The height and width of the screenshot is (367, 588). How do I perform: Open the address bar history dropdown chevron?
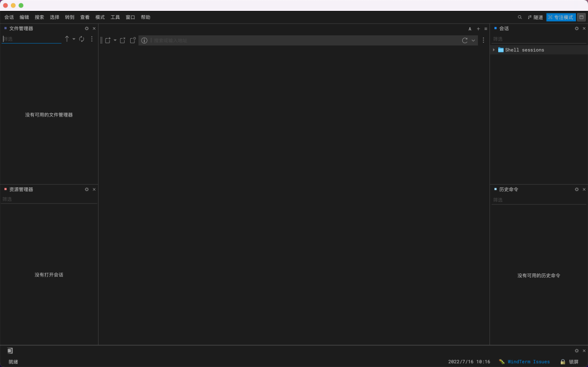click(x=473, y=40)
